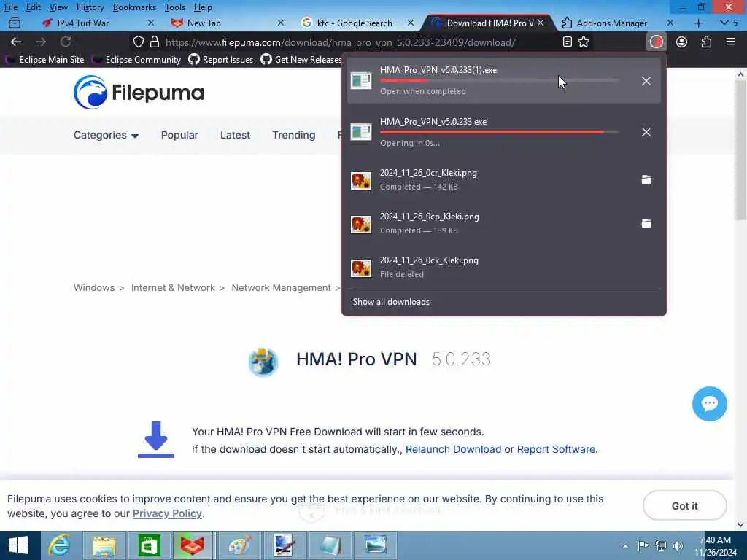
Task: Bookmark this page with the star icon
Action: pos(584,42)
